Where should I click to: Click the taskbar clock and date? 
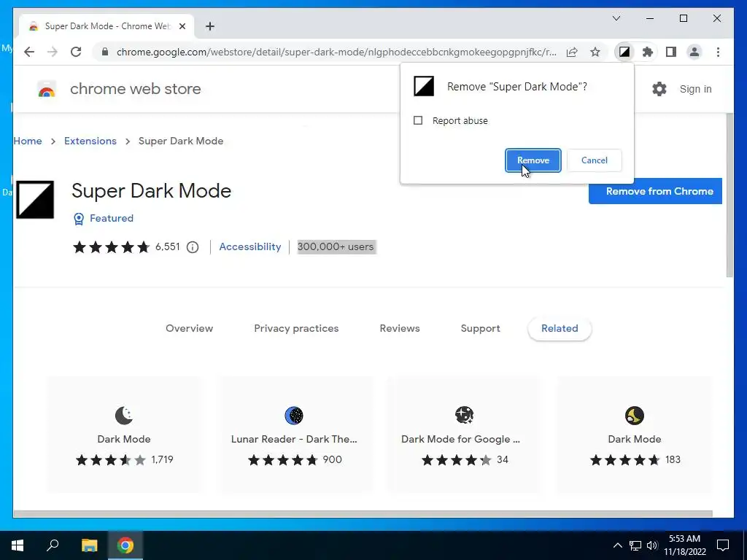click(x=684, y=545)
